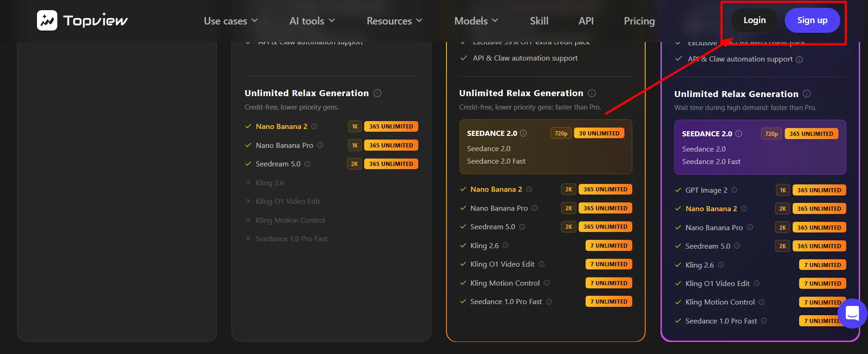Click the GPT Image 2 label
The height and width of the screenshot is (354, 868).
[706, 190]
